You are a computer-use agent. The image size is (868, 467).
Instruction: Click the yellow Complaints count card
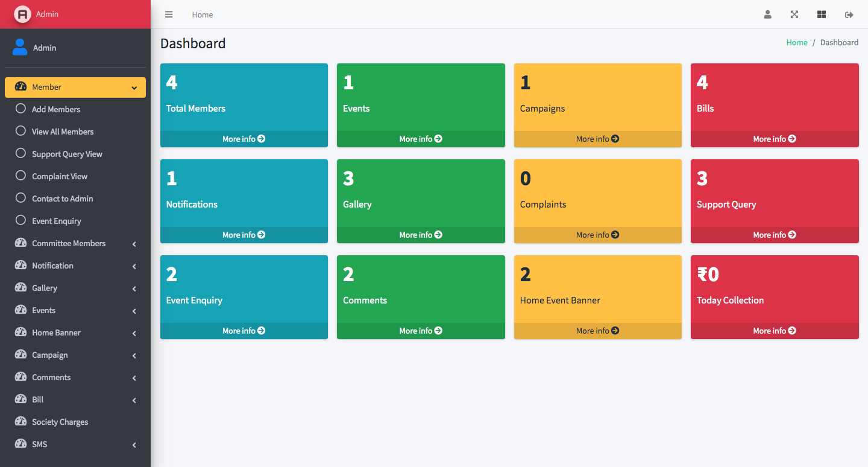tap(597, 193)
